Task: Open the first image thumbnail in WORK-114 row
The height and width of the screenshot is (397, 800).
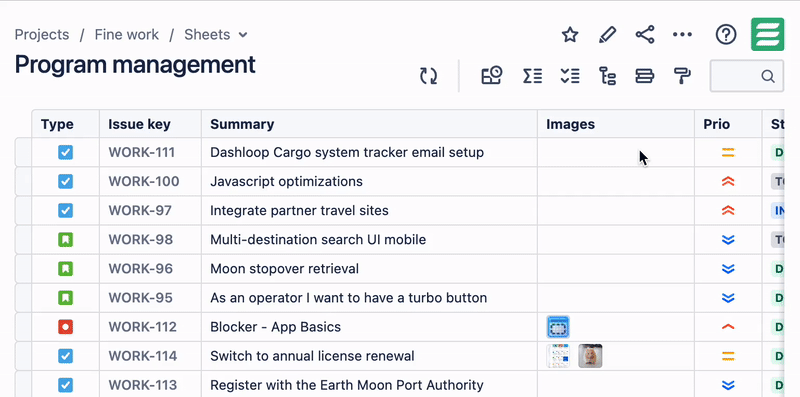Action: [x=558, y=356]
